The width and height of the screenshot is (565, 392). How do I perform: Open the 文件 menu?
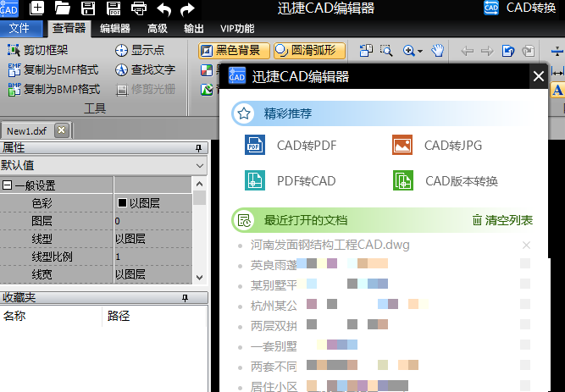pos(19,29)
